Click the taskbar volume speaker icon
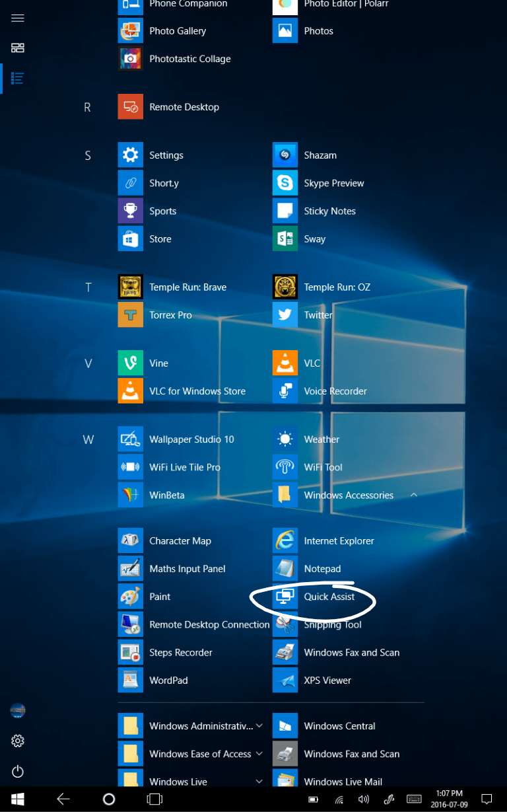The height and width of the screenshot is (812, 507). point(364,799)
